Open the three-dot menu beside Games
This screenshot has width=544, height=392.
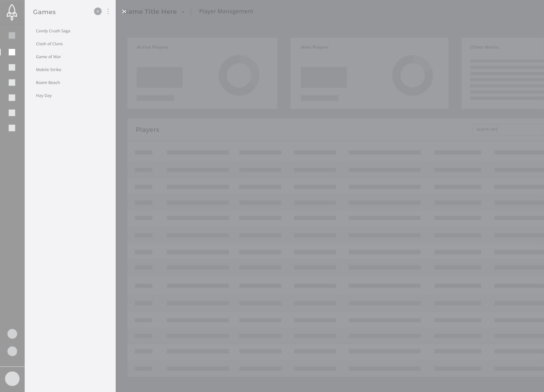108,11
